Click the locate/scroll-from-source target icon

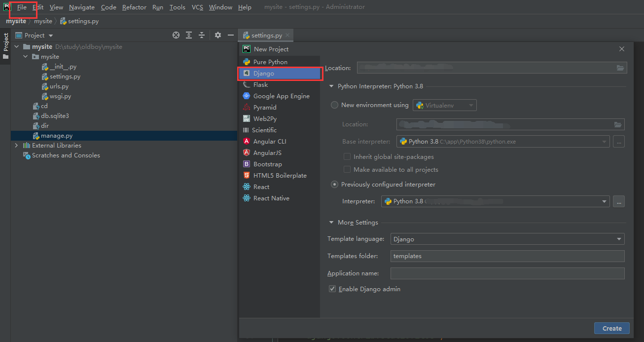(176, 35)
